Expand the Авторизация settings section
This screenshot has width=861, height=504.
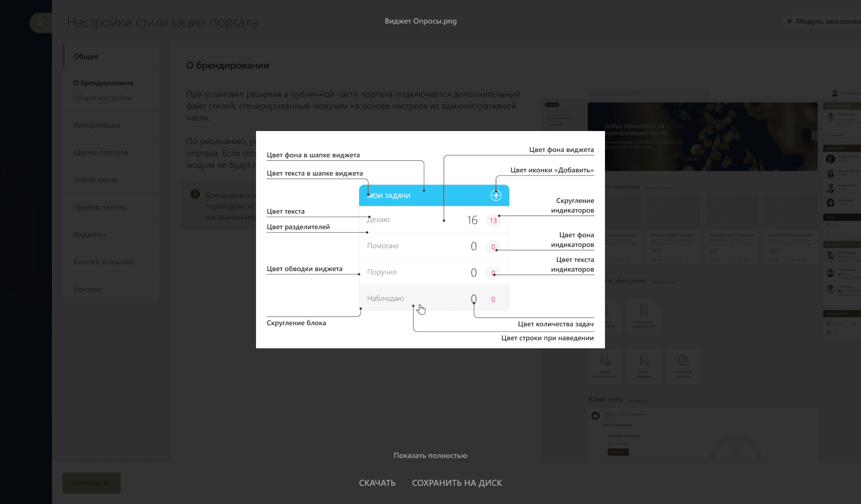pos(96,125)
